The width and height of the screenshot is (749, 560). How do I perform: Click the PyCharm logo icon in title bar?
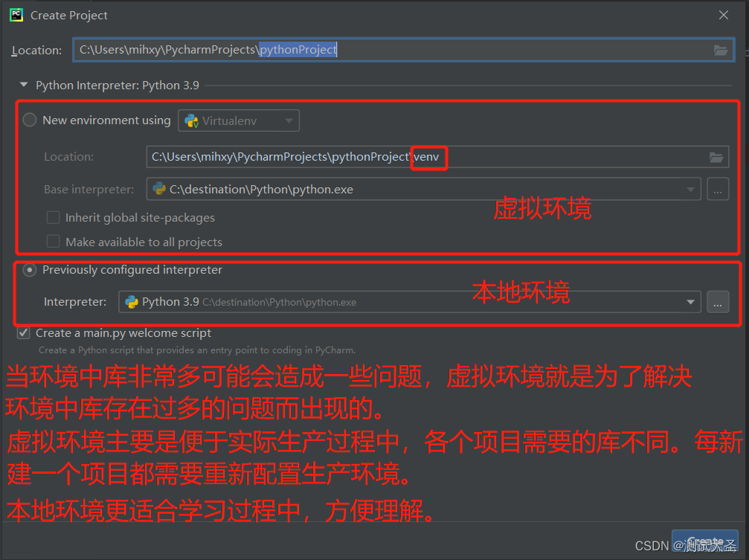click(16, 15)
